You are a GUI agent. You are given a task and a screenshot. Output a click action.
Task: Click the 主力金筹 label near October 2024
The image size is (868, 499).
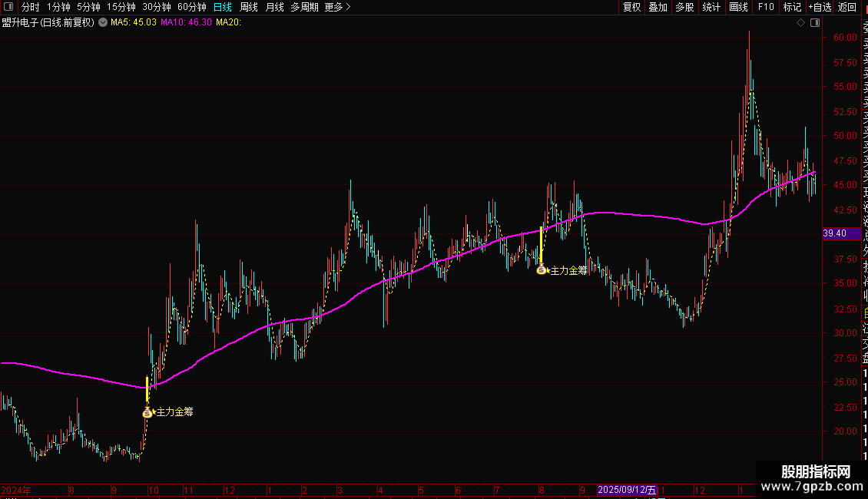[x=174, y=411]
